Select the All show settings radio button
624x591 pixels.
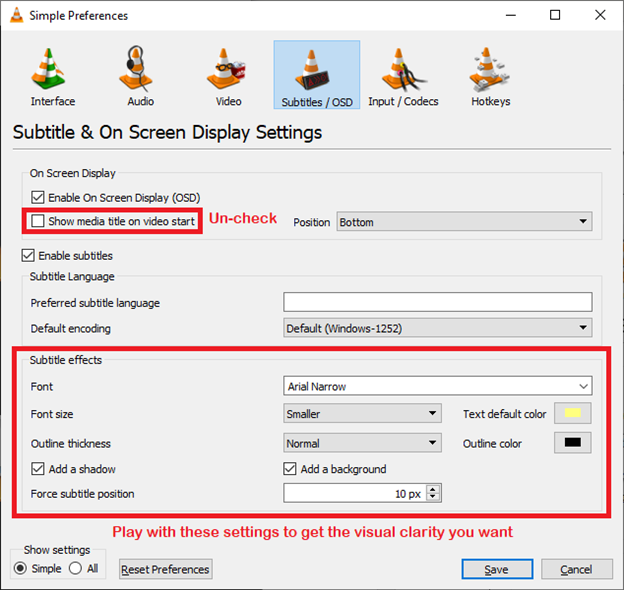click(76, 569)
